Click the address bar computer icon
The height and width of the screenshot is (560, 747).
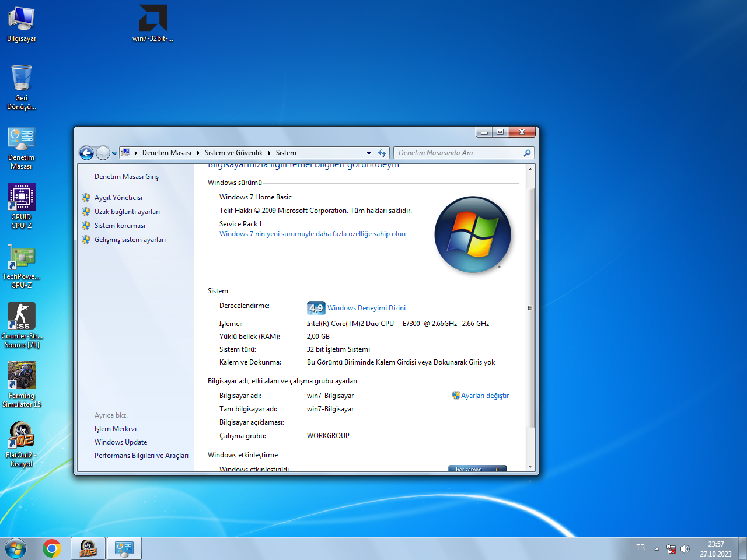125,153
